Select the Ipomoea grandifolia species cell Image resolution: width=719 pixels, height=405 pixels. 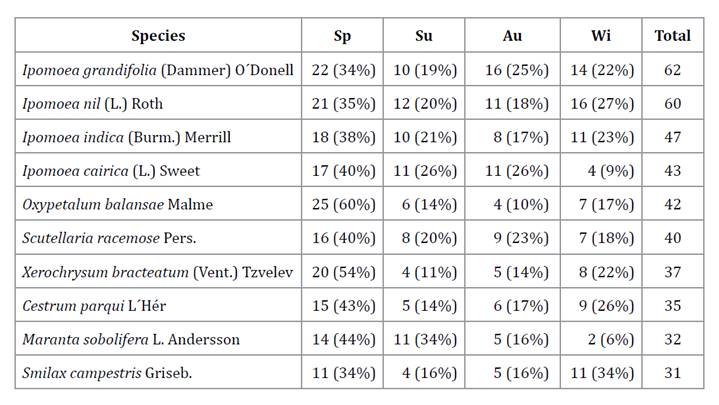(158, 70)
